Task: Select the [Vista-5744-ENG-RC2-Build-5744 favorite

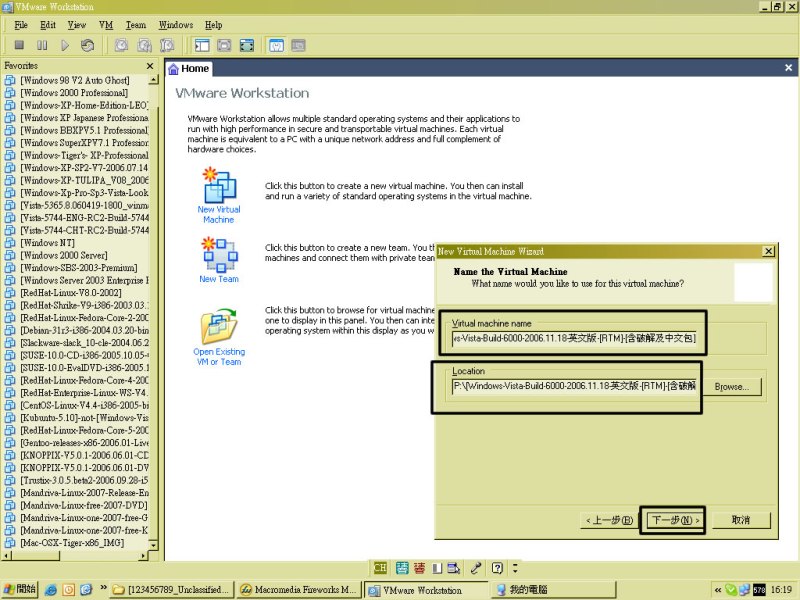Action: pos(84,218)
